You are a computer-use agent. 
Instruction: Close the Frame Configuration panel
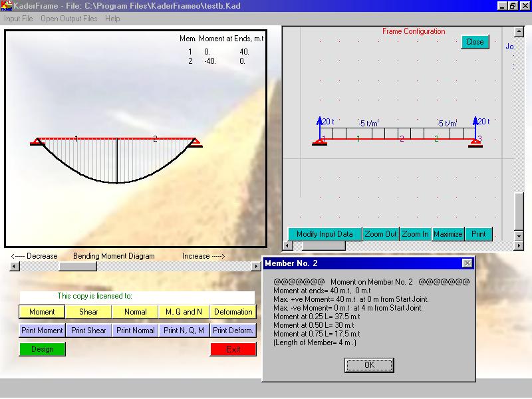(x=475, y=41)
